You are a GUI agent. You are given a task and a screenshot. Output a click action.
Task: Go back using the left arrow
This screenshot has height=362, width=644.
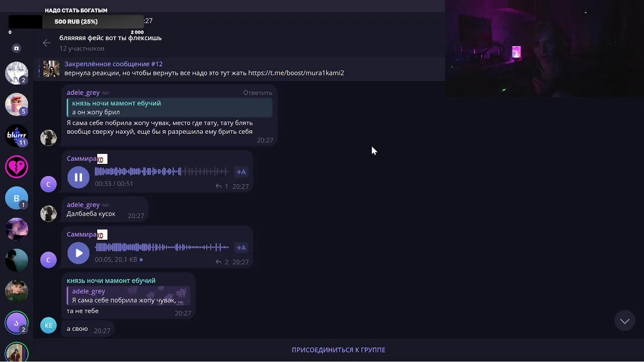[47, 43]
